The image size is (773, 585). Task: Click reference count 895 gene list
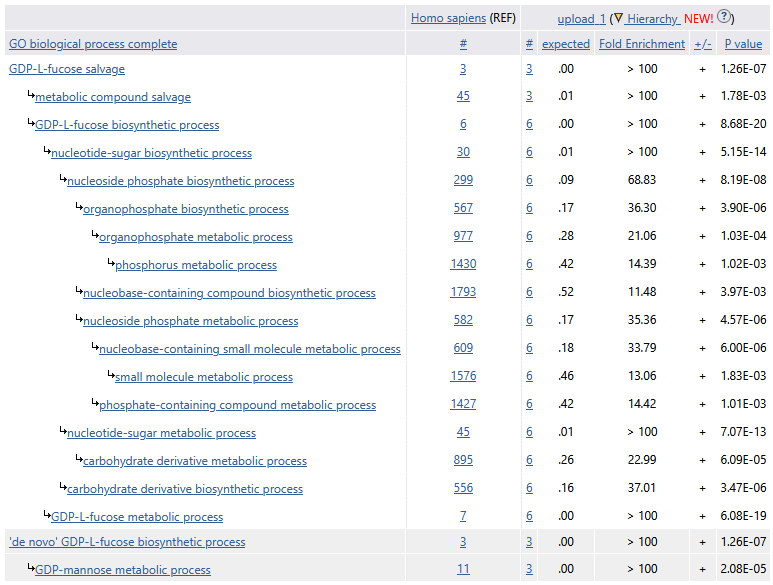point(463,461)
